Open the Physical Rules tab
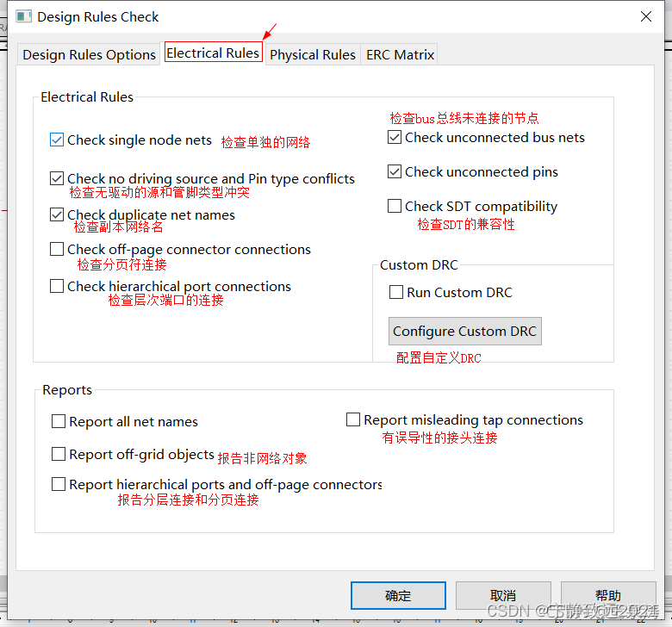 (x=312, y=54)
